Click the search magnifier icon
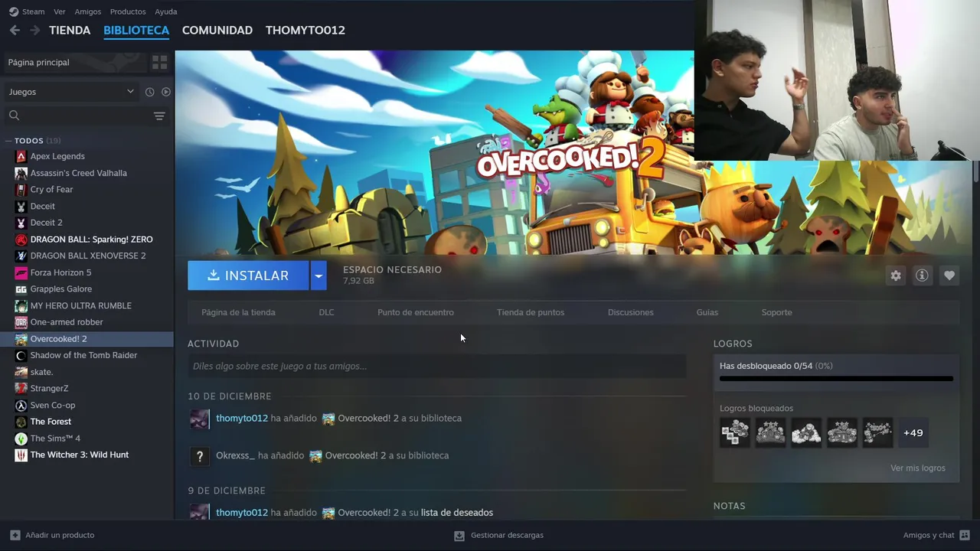Screen dimensions: 980x551 tap(14, 116)
